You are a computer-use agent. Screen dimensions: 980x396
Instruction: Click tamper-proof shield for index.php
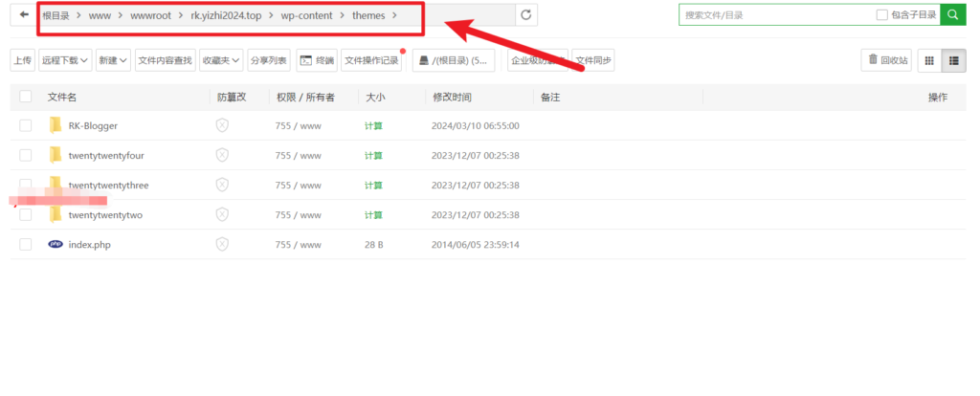222,244
